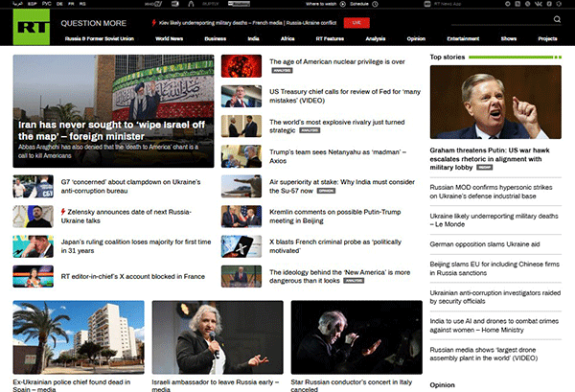Open Africa section

(x=287, y=38)
